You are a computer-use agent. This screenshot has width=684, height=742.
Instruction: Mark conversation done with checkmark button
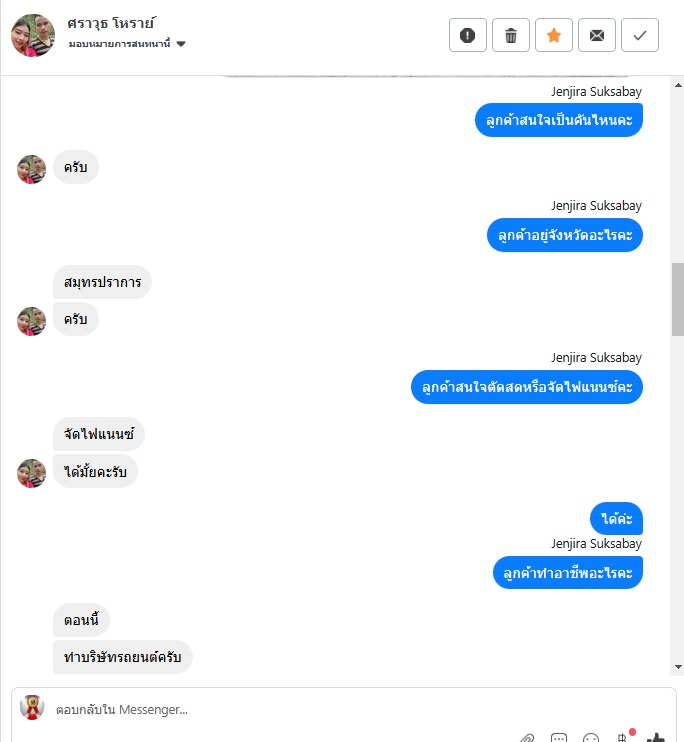(x=640, y=35)
